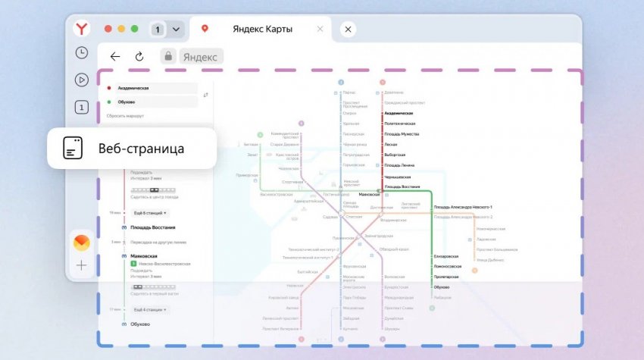Go back with the arrow icon
The width and height of the screenshot is (644, 360).
[115, 56]
